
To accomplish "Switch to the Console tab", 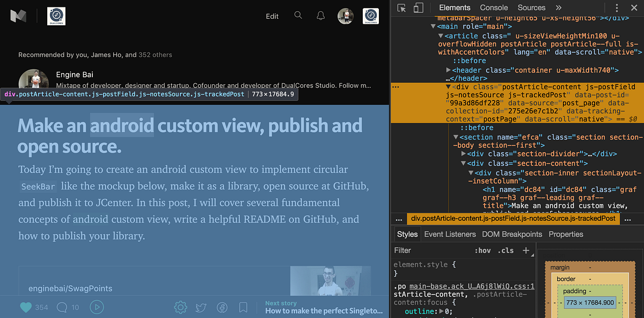I will (x=493, y=8).
